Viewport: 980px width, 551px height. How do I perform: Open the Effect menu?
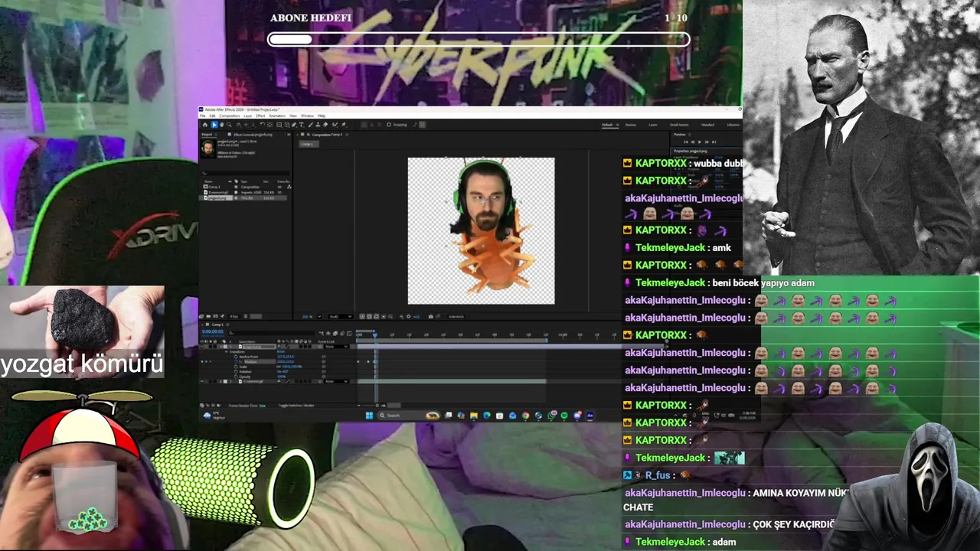(260, 116)
